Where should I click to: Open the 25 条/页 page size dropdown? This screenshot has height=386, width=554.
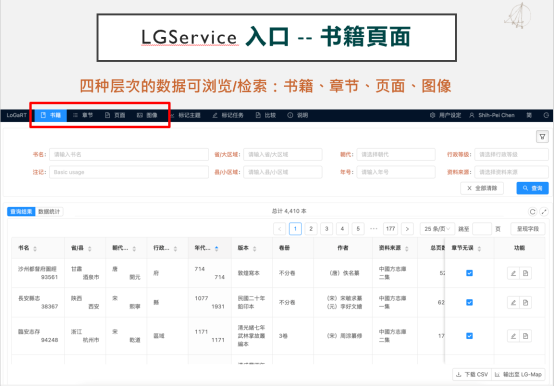pos(437,229)
